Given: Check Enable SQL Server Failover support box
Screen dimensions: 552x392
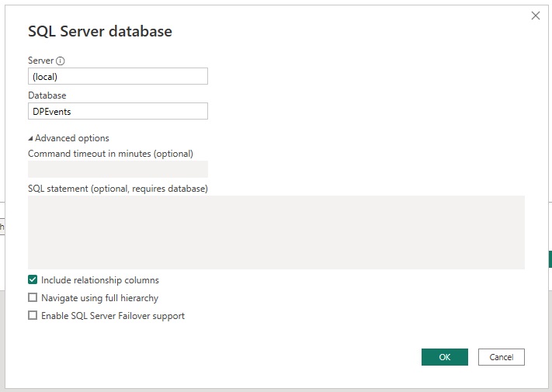Looking at the screenshot, I should 33,316.
